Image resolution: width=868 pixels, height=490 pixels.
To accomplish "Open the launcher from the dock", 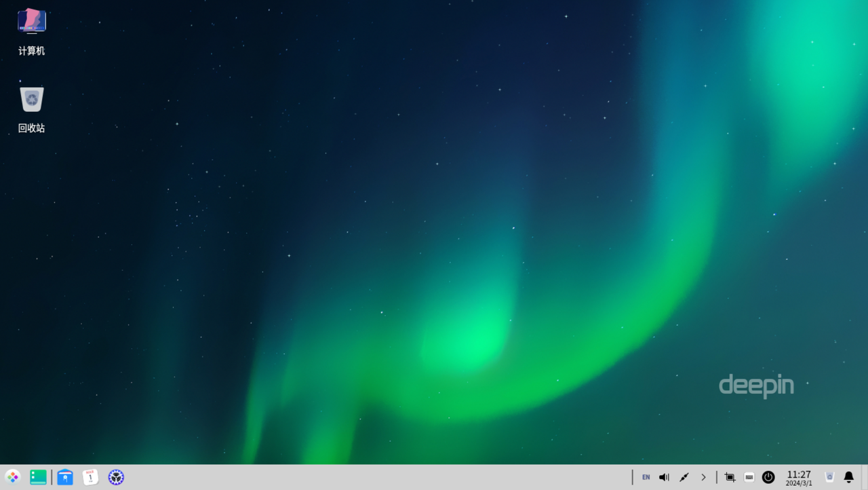I will click(12, 477).
